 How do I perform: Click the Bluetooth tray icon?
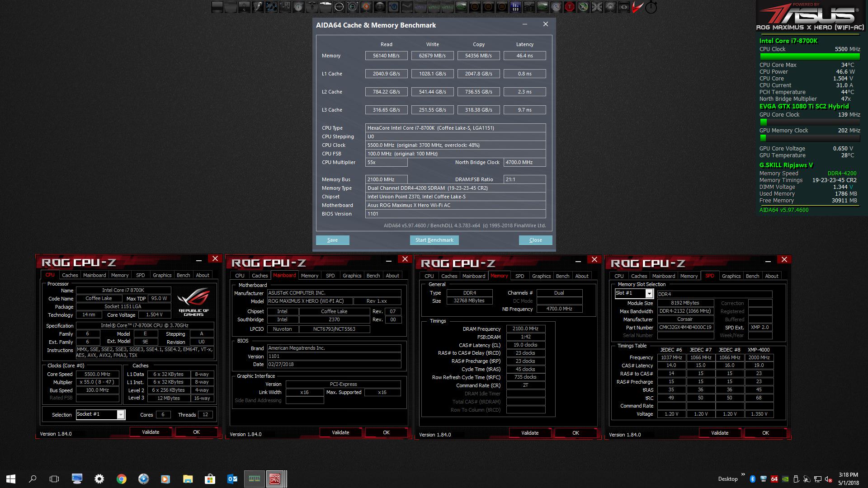753,479
